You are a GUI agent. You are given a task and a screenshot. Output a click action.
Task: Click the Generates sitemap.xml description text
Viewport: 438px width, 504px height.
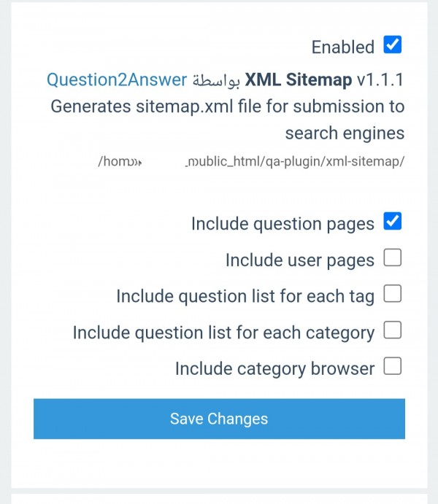click(228, 106)
